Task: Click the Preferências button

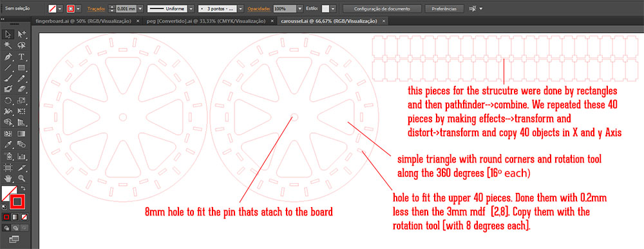Action: pyautogui.click(x=444, y=8)
